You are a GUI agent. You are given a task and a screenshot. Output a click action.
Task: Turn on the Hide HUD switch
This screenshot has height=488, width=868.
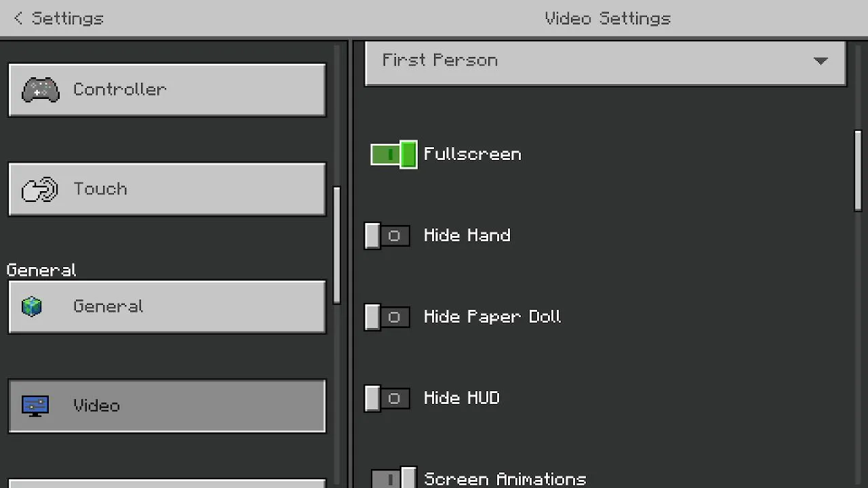(x=387, y=398)
